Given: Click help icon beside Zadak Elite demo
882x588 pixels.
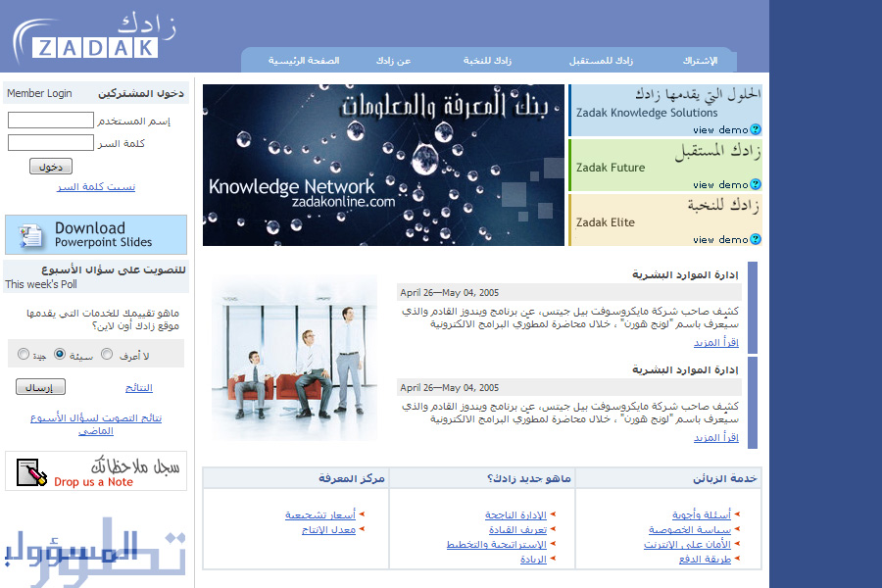Looking at the screenshot, I should (x=756, y=239).
